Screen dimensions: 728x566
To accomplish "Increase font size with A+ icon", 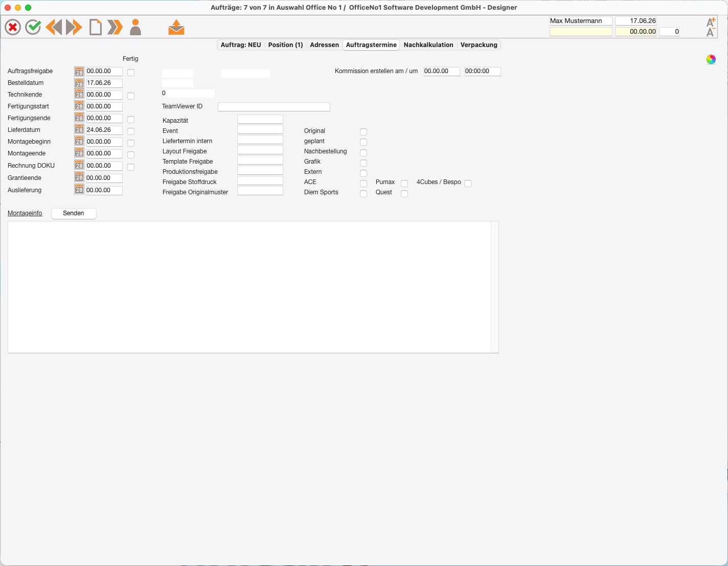I will tap(711, 22).
